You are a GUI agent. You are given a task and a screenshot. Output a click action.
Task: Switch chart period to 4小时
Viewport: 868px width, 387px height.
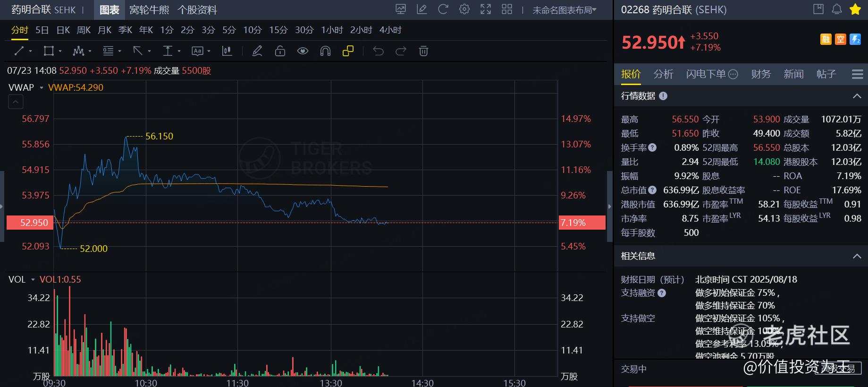coord(390,30)
